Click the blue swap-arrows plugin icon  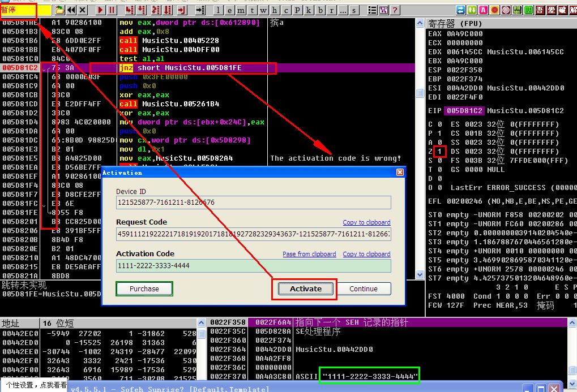click(x=460, y=10)
